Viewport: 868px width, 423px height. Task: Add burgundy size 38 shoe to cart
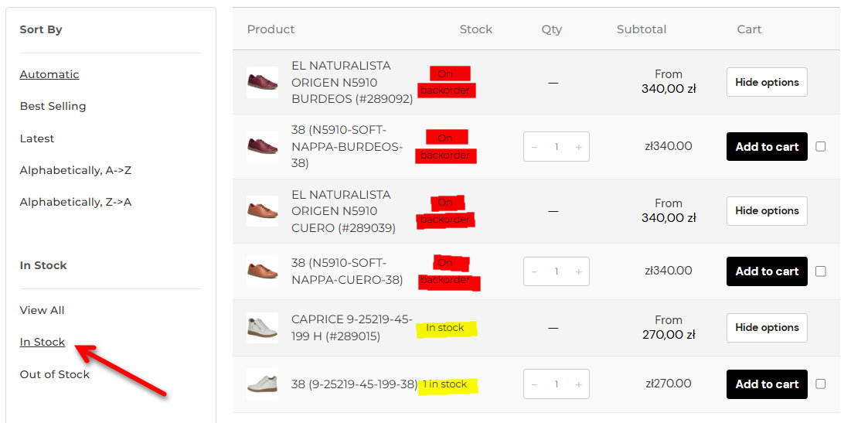767,146
